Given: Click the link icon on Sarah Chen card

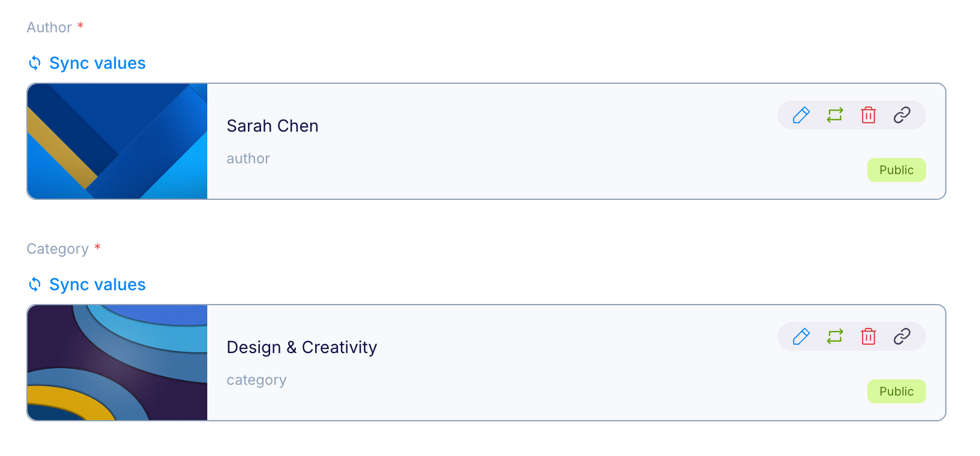Looking at the screenshot, I should (x=902, y=115).
